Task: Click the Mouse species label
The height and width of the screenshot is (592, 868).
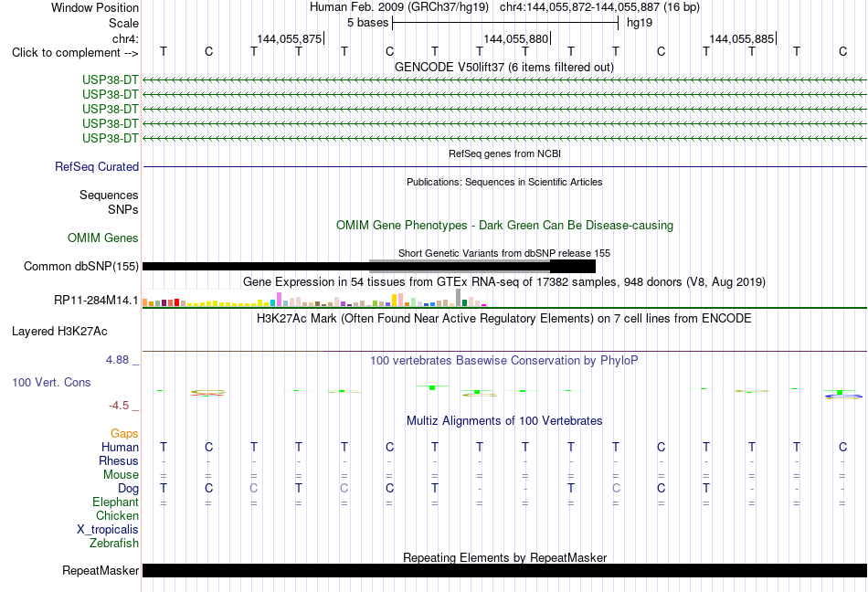Action: [x=121, y=475]
